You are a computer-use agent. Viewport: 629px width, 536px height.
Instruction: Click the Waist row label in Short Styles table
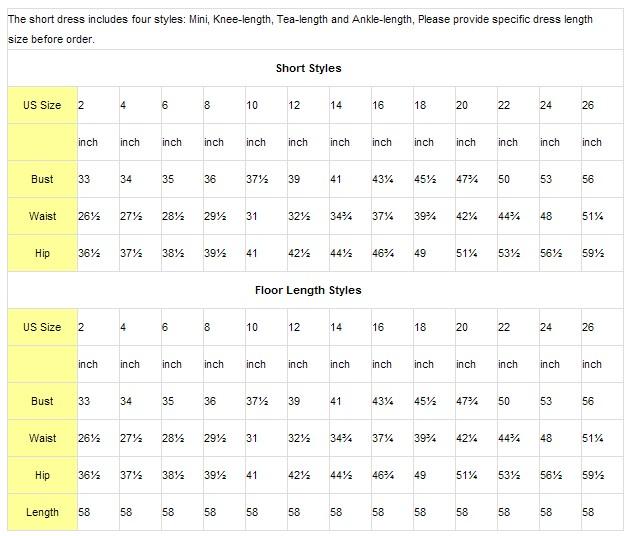click(42, 216)
